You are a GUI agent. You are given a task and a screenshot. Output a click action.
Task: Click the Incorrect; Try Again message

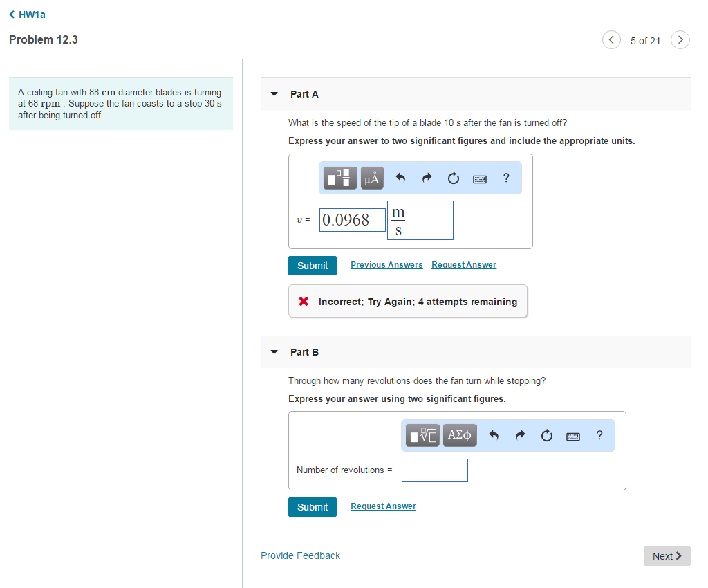[408, 301]
